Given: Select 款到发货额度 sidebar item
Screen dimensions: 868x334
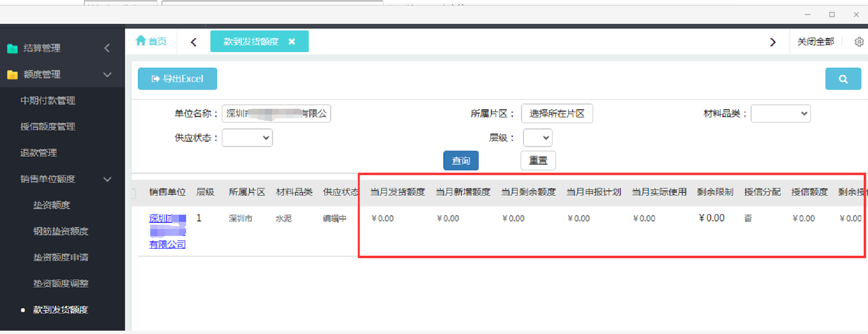Looking at the screenshot, I should point(61,310).
